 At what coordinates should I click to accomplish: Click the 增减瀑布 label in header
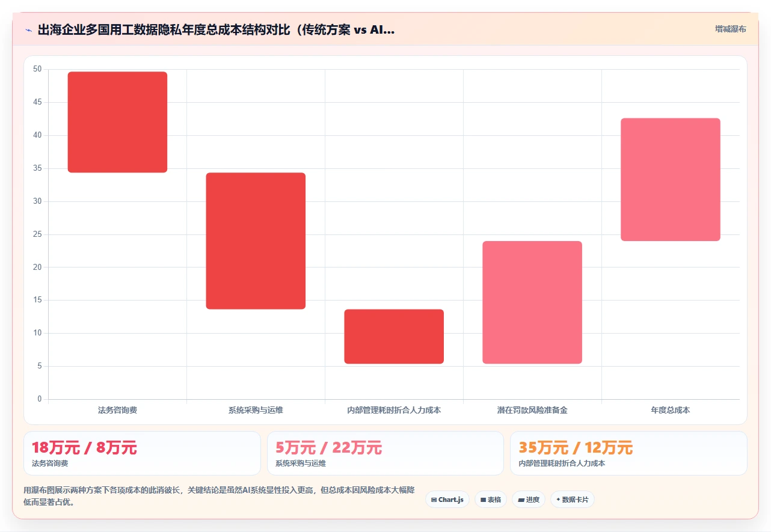pyautogui.click(x=730, y=29)
